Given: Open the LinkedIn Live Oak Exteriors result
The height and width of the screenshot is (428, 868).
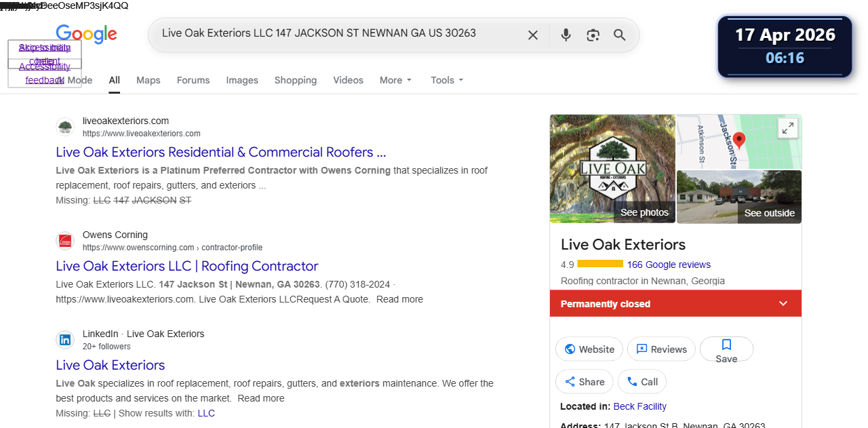Looking at the screenshot, I should pos(111,365).
